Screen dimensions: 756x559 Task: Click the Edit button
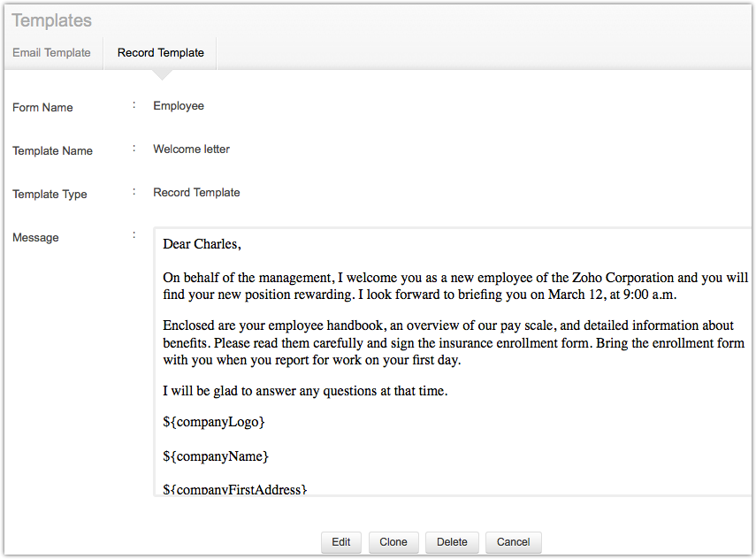(x=341, y=542)
